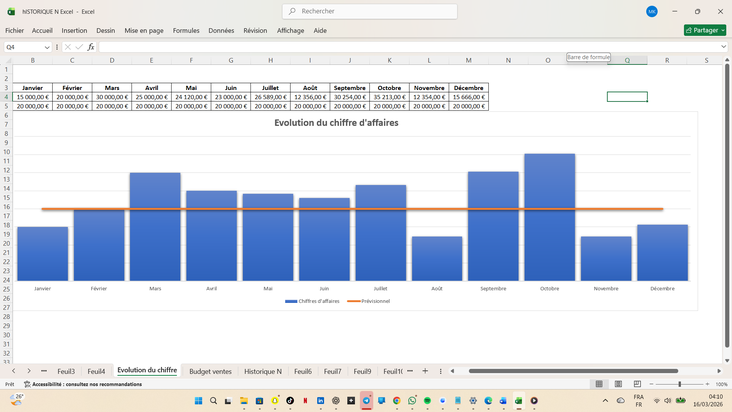Expand the Name Box dropdown
The height and width of the screenshot is (412, 732).
point(47,47)
